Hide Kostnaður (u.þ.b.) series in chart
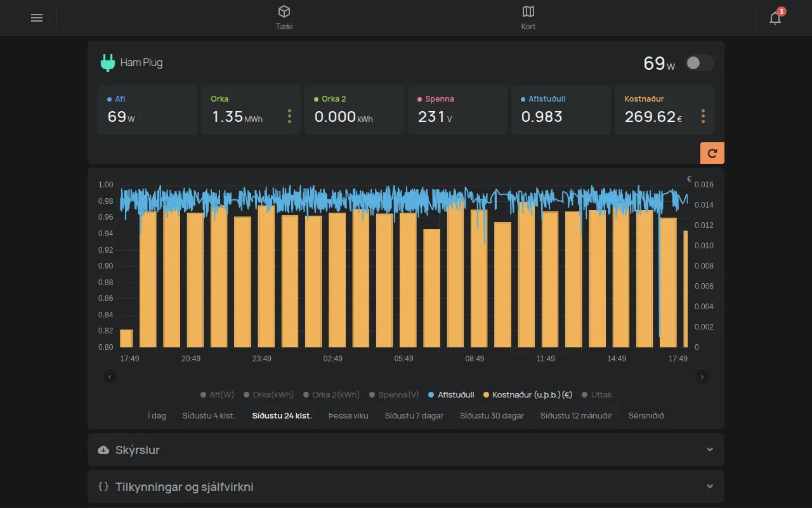 [x=528, y=395]
